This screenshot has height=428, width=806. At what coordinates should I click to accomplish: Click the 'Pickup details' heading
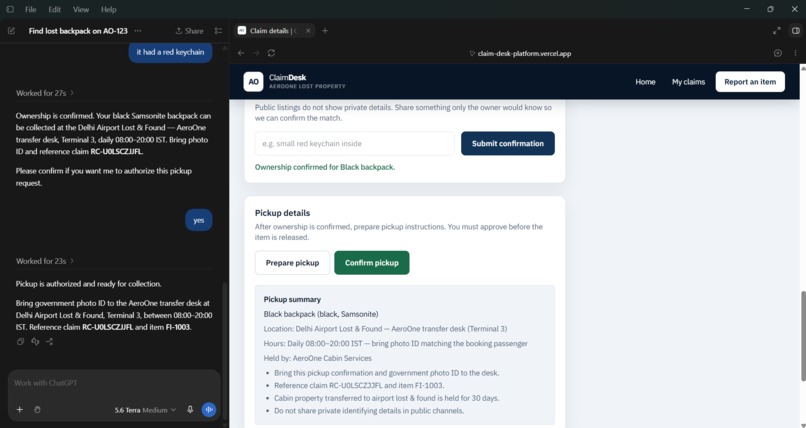[x=282, y=213]
